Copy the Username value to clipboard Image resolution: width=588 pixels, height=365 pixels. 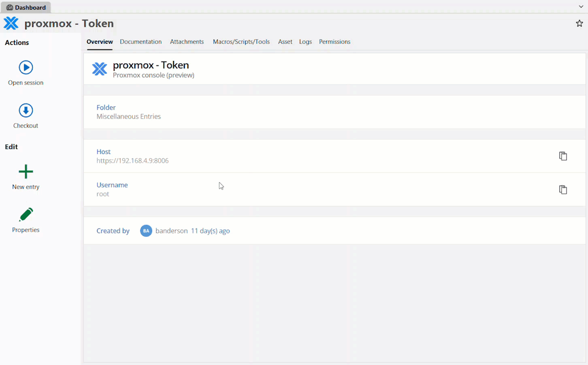coord(563,189)
